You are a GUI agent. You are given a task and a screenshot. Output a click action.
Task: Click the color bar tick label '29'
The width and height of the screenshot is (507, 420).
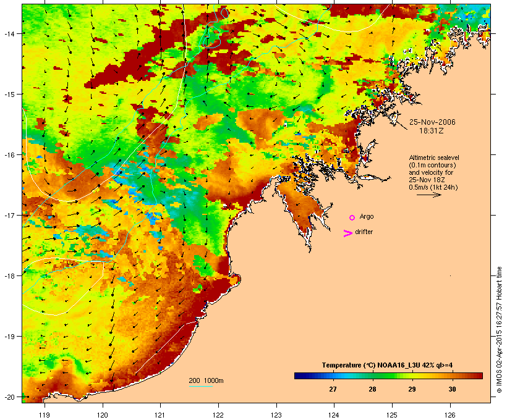412,389
